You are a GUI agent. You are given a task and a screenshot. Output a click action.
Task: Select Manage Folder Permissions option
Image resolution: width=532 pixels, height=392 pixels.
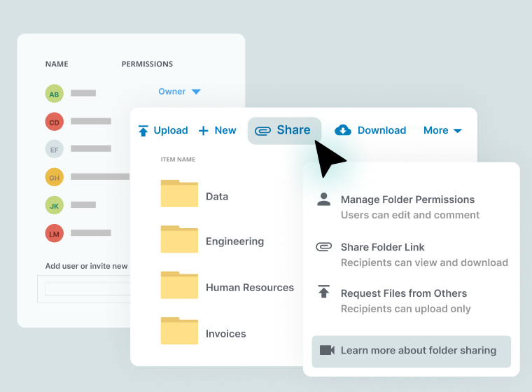[x=407, y=200]
